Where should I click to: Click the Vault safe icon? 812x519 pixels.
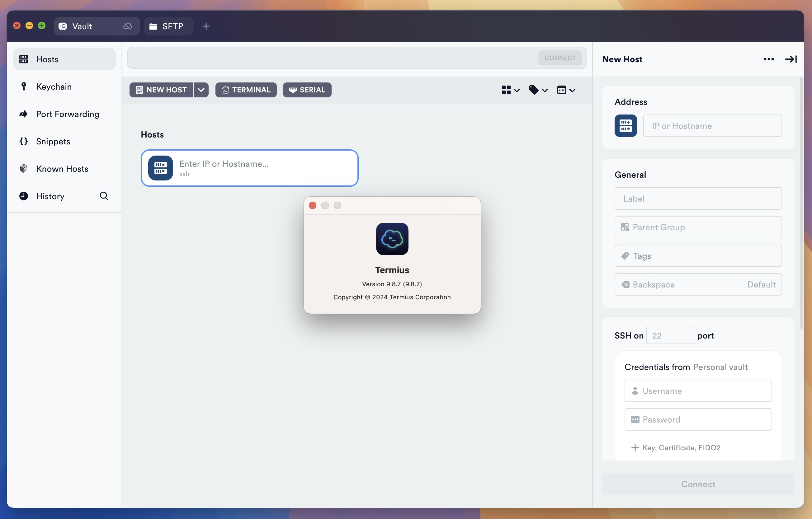(x=63, y=27)
